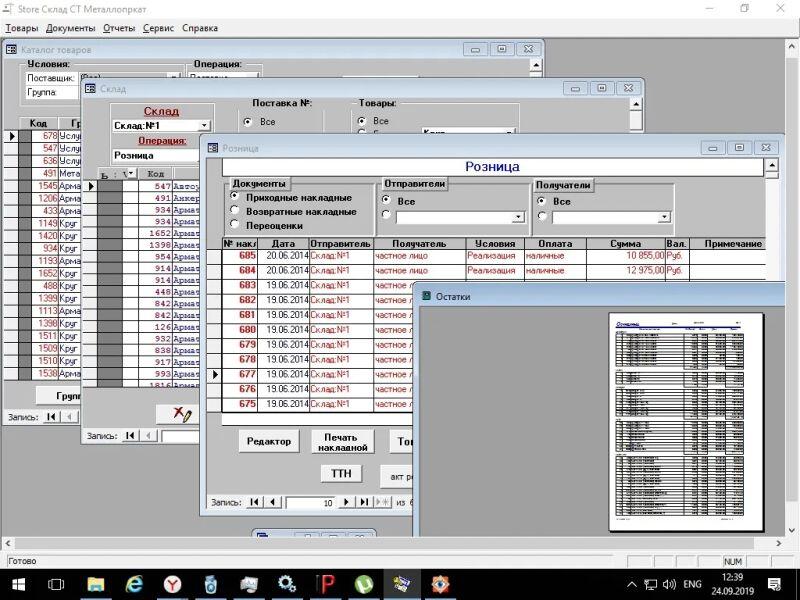Expand the Отправители dropdown list
The height and width of the screenshot is (600, 800).
pyautogui.click(x=518, y=217)
